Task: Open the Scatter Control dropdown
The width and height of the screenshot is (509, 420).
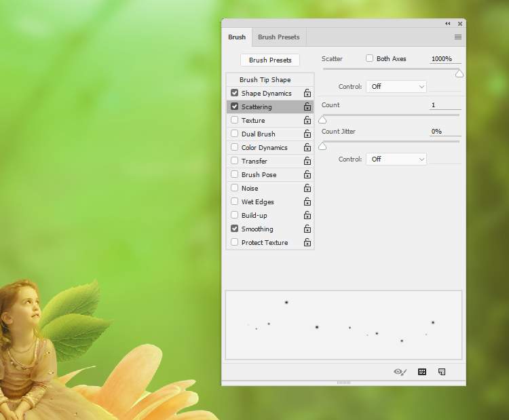Action: (396, 87)
